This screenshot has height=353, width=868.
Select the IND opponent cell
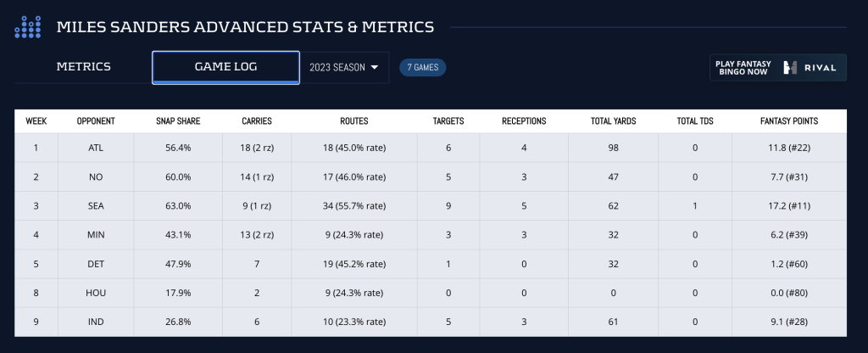(96, 322)
